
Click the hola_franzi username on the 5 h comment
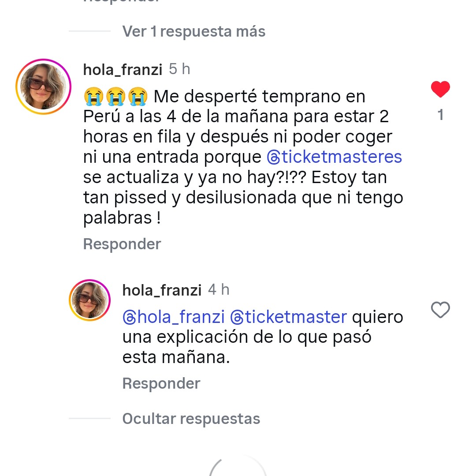click(123, 70)
